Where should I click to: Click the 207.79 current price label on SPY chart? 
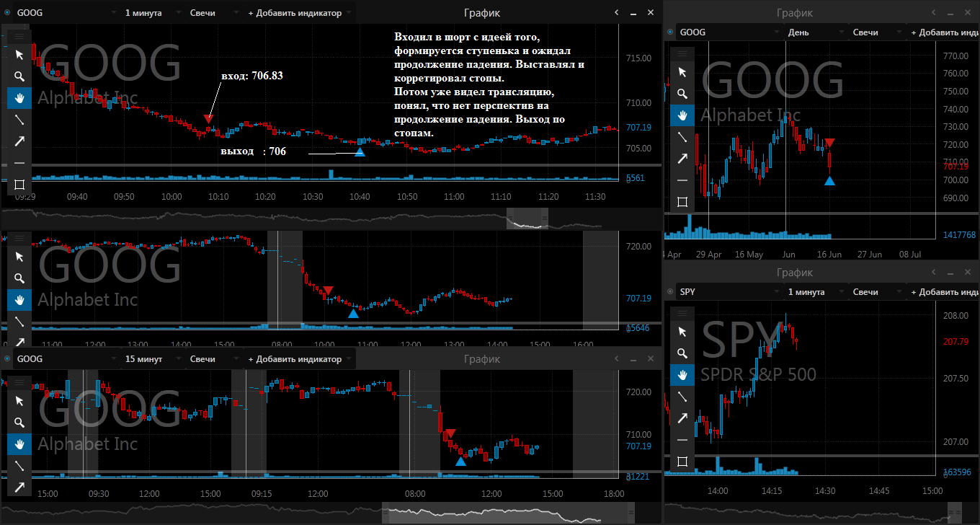(955, 342)
